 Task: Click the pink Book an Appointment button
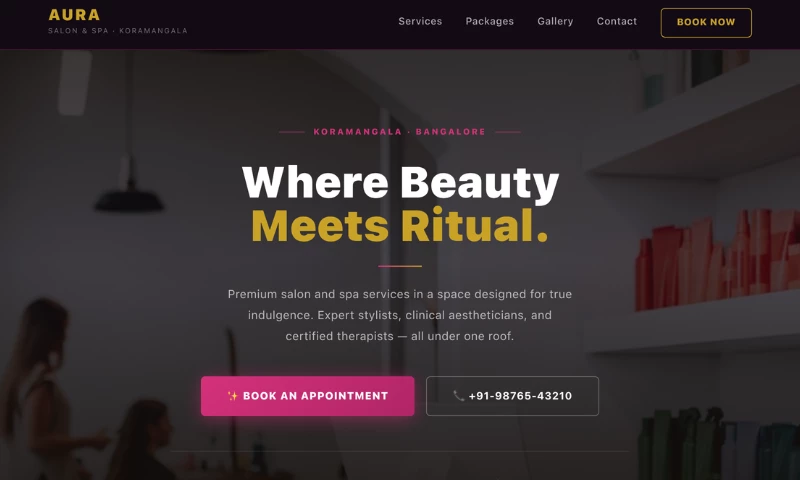coord(308,396)
